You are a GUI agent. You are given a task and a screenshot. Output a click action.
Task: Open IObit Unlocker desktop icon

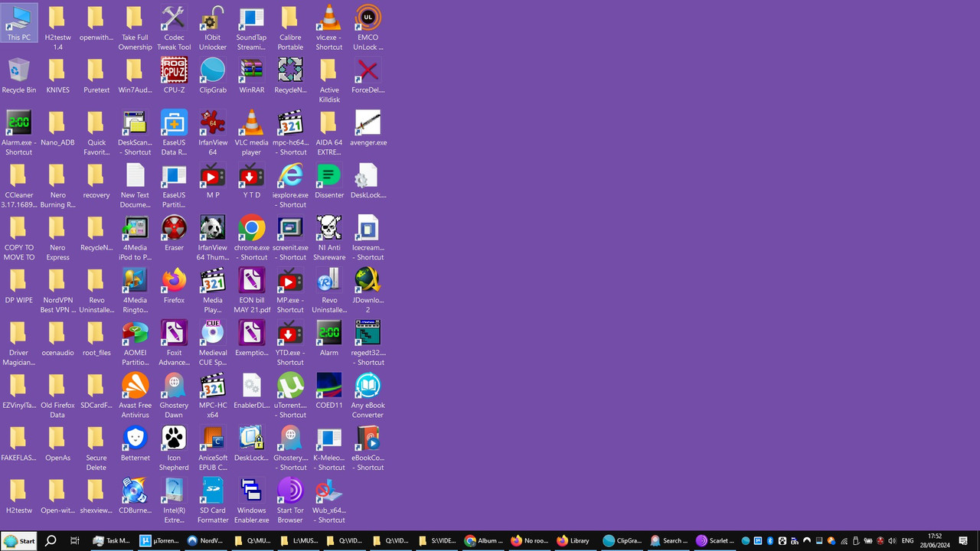pyautogui.click(x=213, y=28)
